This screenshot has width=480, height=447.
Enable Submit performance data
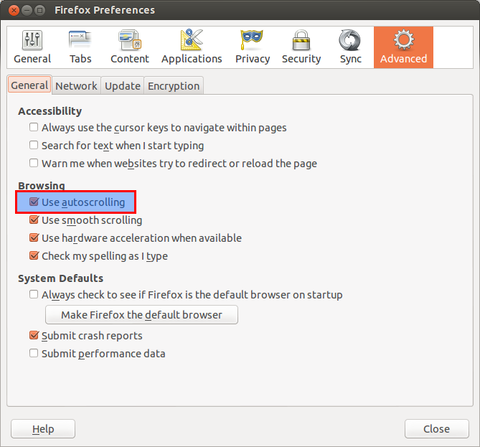33,353
